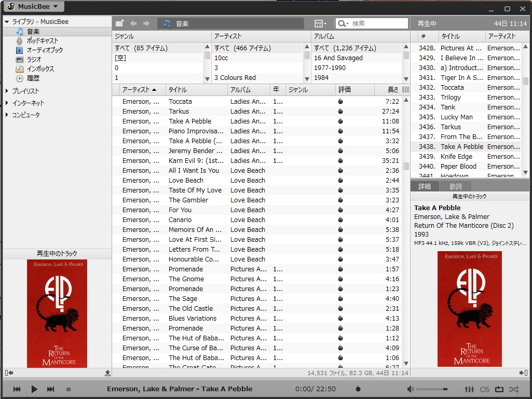Play the current track
This screenshot has width=532, height=399.
point(34,389)
